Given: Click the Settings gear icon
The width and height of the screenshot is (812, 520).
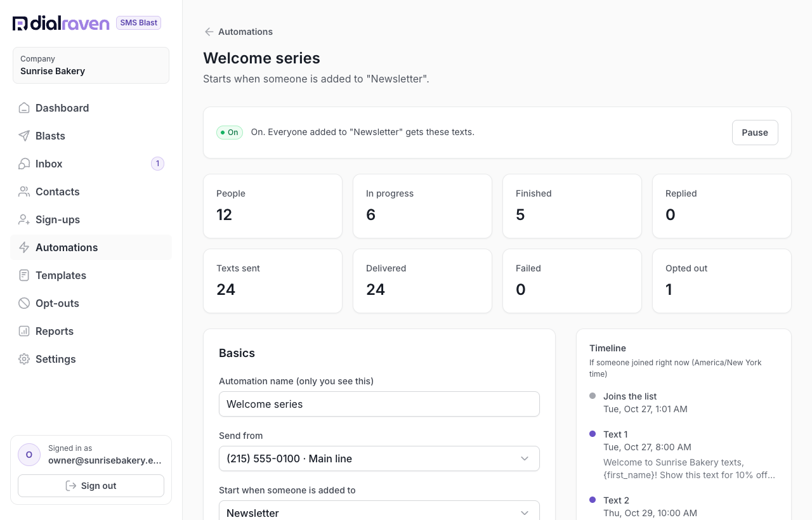Looking at the screenshot, I should coord(24,359).
